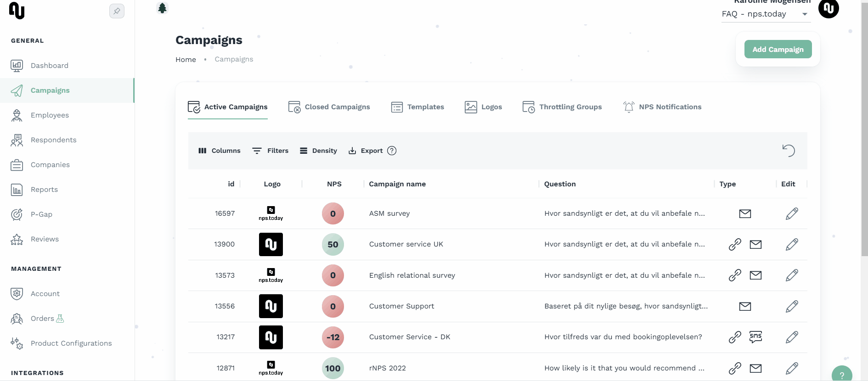The height and width of the screenshot is (381, 868).
Task: Click the reset/undo arrow icon in table toolbar
Action: click(x=789, y=151)
